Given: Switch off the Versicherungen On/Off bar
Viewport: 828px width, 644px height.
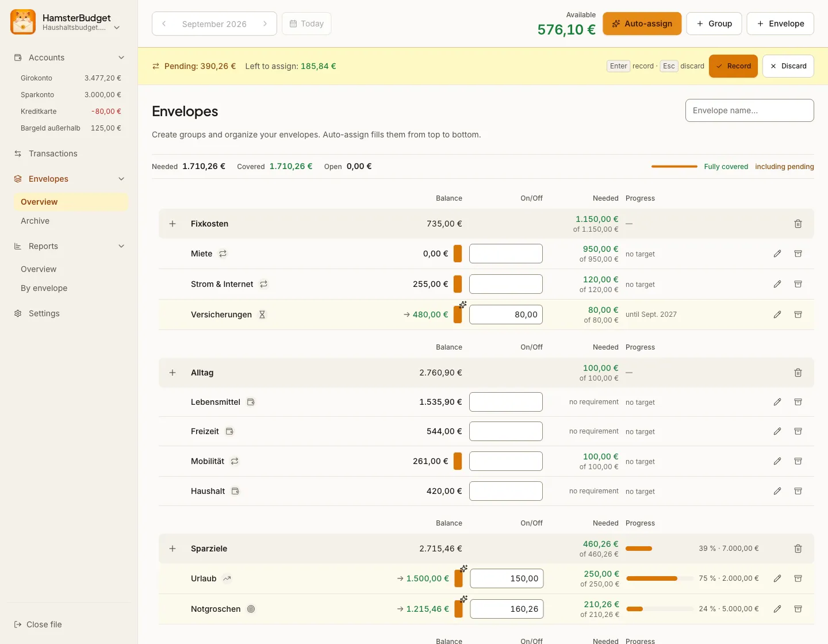Looking at the screenshot, I should tap(458, 315).
